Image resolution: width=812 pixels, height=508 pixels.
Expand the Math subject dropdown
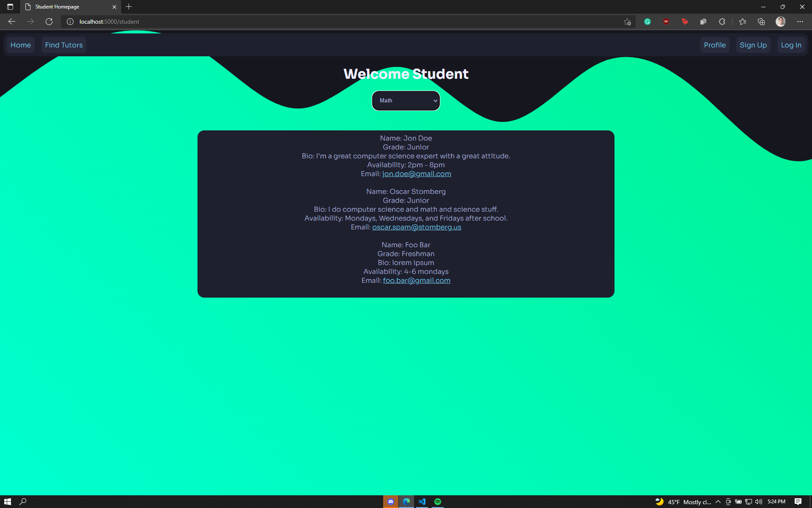coord(406,101)
